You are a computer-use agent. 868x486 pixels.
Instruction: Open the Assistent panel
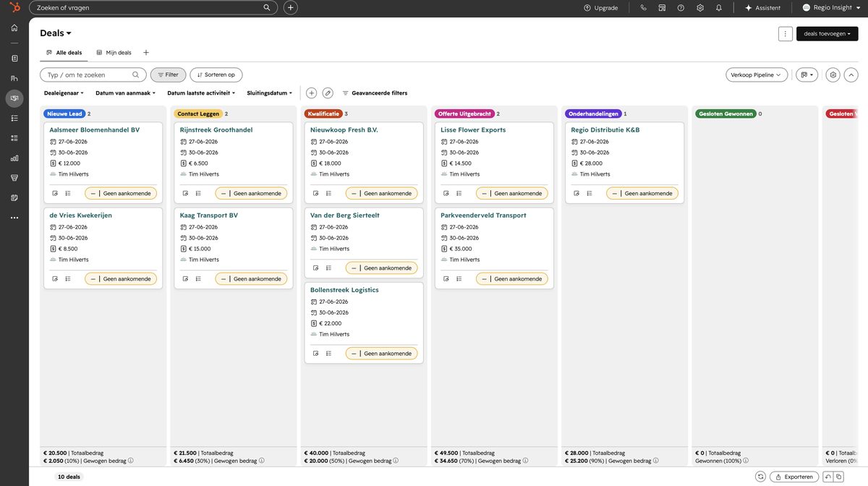(x=762, y=8)
